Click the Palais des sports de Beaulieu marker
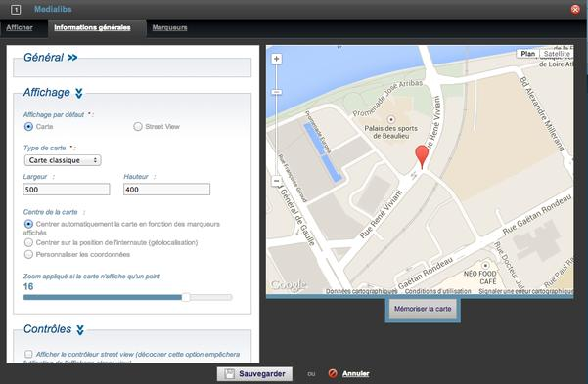This screenshot has height=384, width=588. (391, 119)
